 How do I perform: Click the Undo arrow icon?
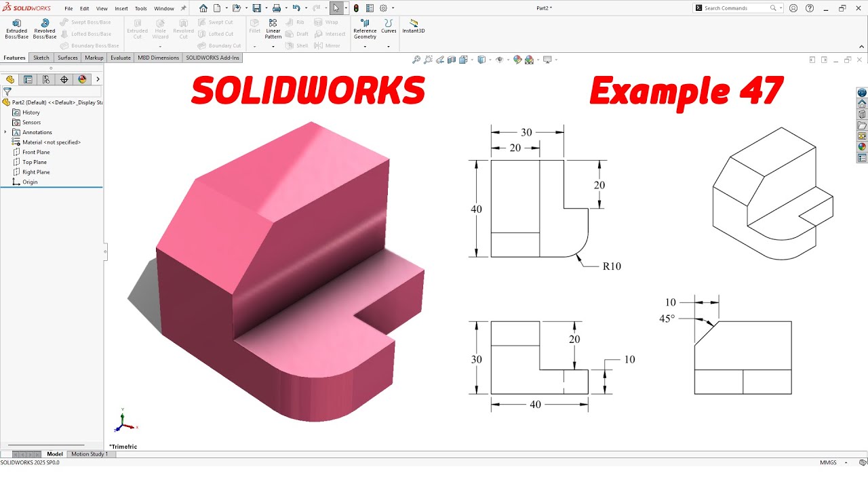pyautogui.click(x=296, y=8)
